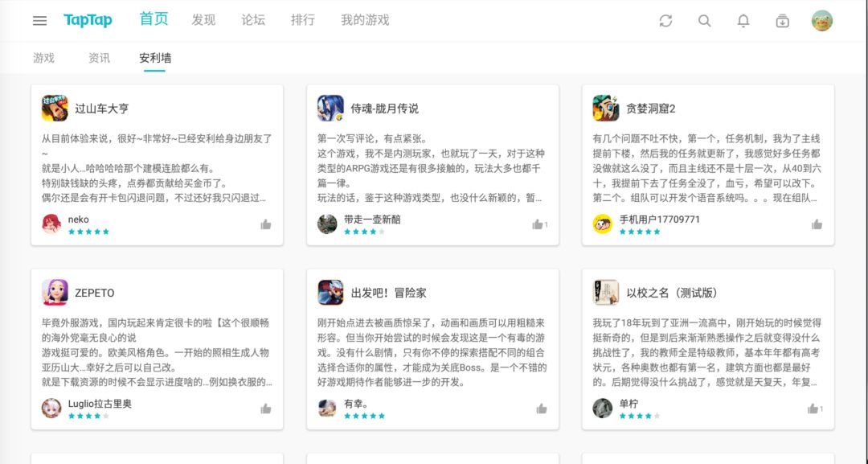Image resolution: width=868 pixels, height=464 pixels.
Task: Read the 过山车大亨 review text
Action: coord(157,168)
